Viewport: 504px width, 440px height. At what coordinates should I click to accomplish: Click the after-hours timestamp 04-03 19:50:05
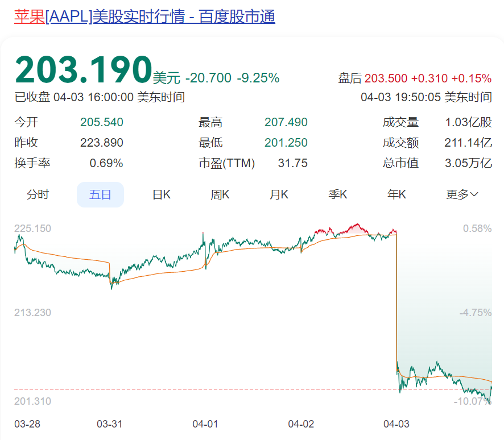click(400, 97)
